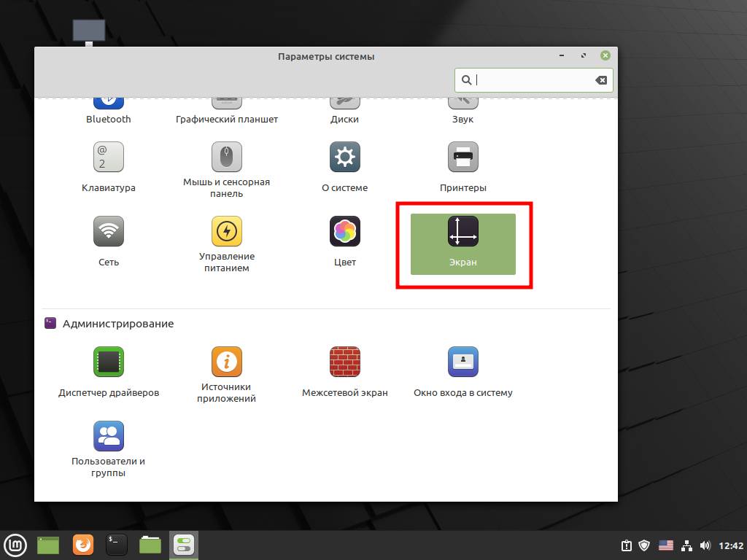Open Принтеры printer settings
Screen dimensions: 747x560
462,157
